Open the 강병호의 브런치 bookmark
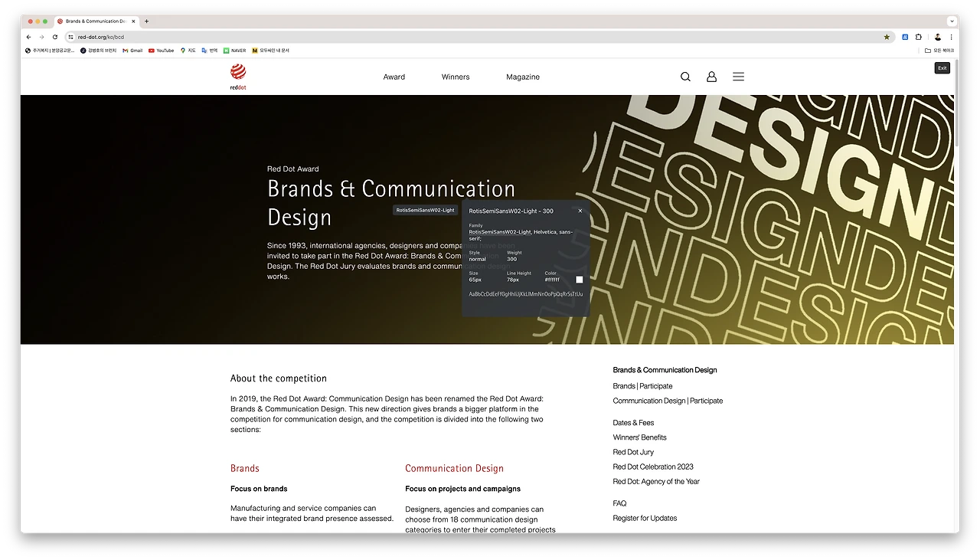 tap(99, 51)
